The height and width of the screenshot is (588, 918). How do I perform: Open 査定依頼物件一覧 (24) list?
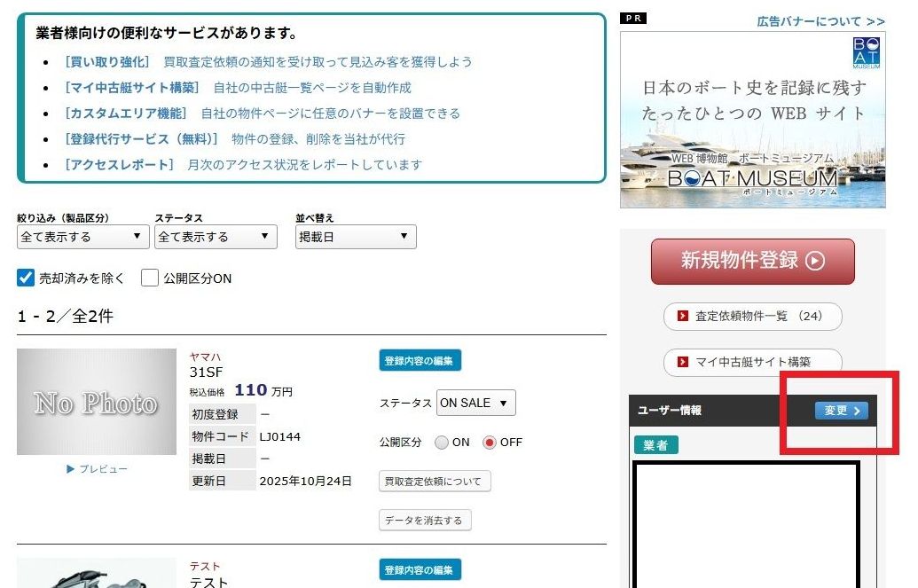tap(752, 316)
